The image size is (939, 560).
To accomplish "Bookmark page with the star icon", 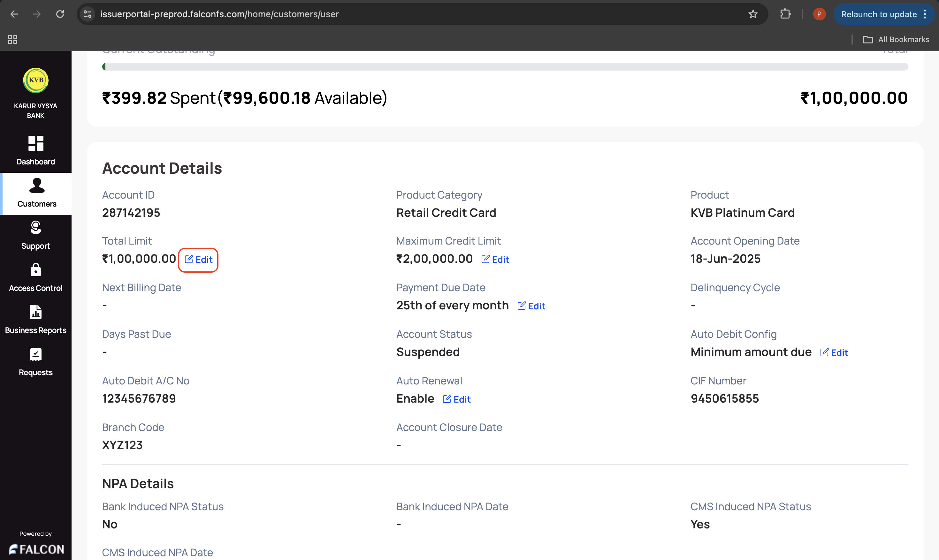I will point(753,14).
